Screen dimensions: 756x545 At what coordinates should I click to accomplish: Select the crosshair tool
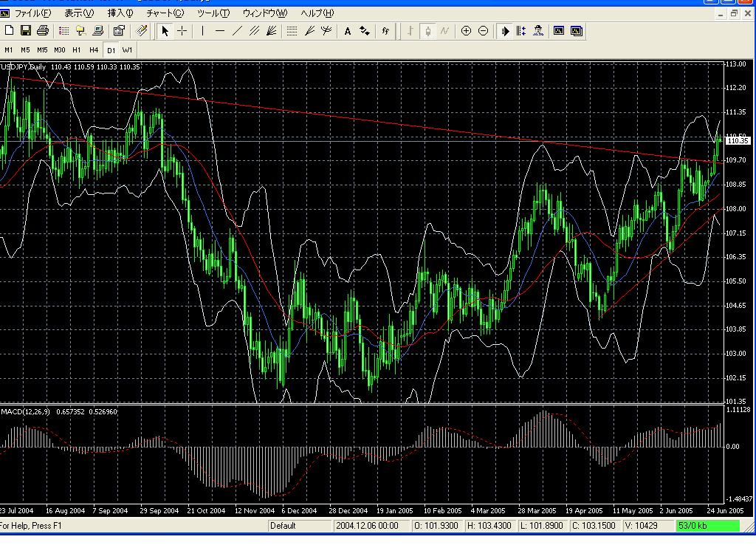click(x=182, y=30)
